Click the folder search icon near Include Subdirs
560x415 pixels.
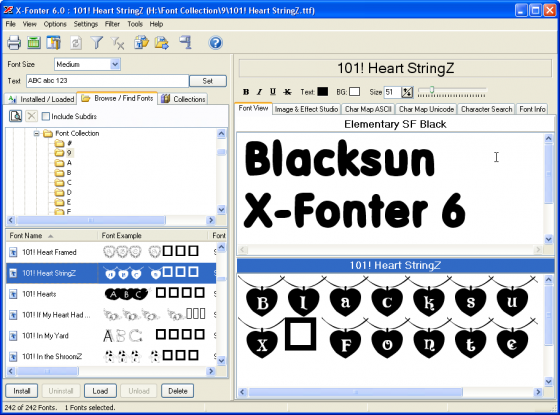15,116
